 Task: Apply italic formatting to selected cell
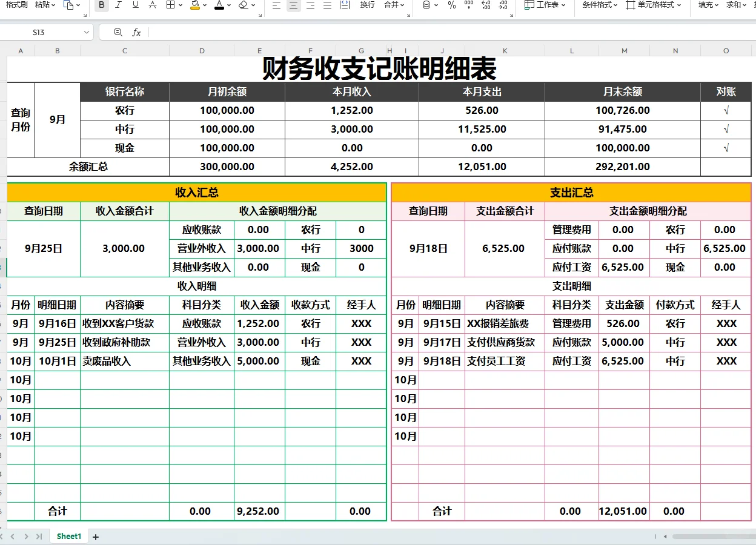pyautogui.click(x=119, y=5)
